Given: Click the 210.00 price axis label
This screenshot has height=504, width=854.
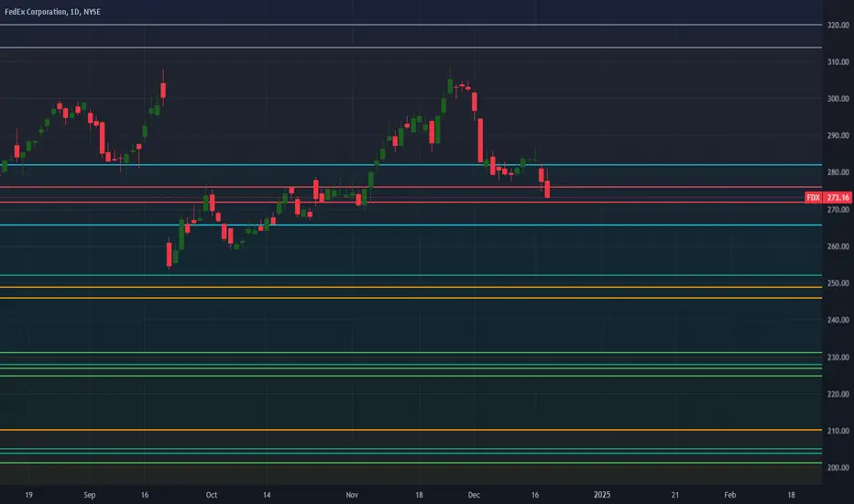Looking at the screenshot, I should click(838, 431).
